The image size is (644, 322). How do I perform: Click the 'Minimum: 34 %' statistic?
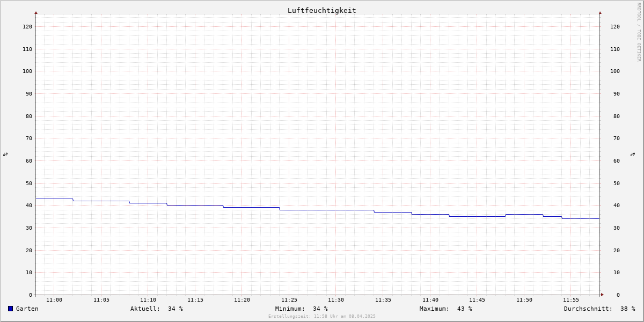(302, 309)
